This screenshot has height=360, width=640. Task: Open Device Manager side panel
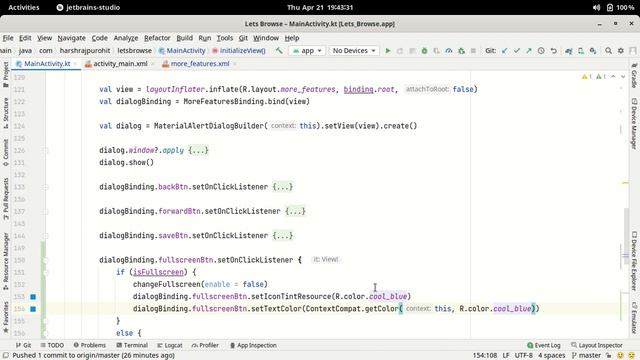coord(634,123)
